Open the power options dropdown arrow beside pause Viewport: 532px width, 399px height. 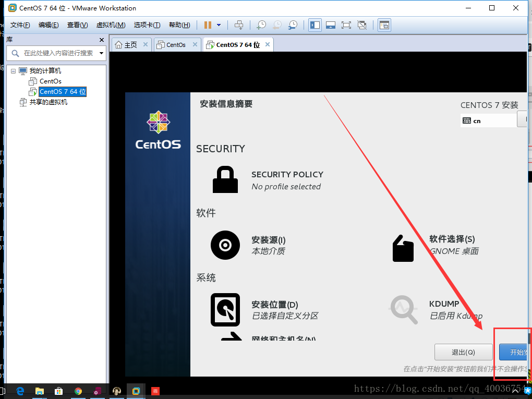(x=219, y=25)
